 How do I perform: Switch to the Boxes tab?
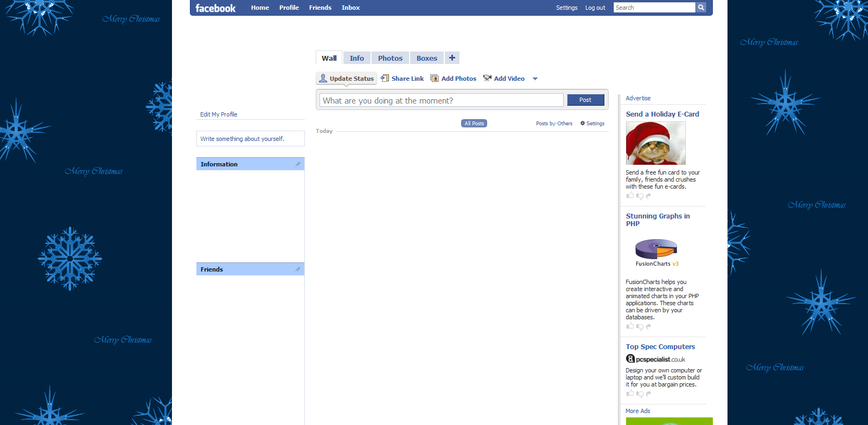point(427,58)
